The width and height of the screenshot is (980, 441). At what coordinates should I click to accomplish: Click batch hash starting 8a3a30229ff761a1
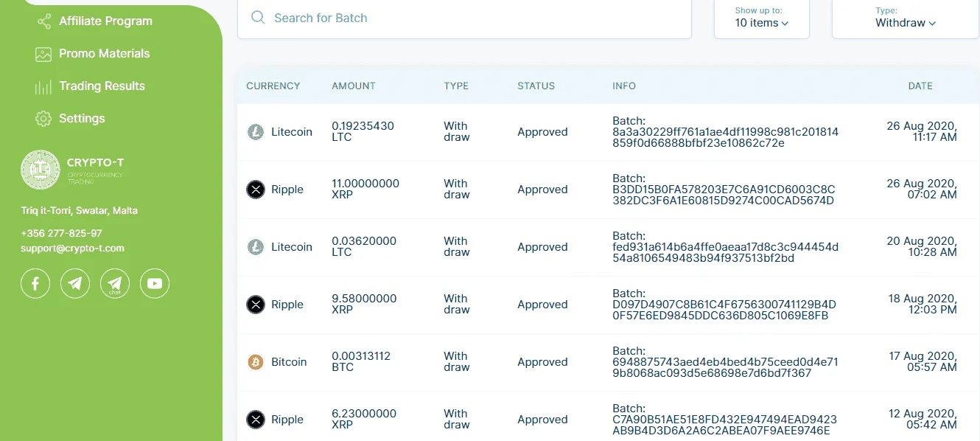725,138
